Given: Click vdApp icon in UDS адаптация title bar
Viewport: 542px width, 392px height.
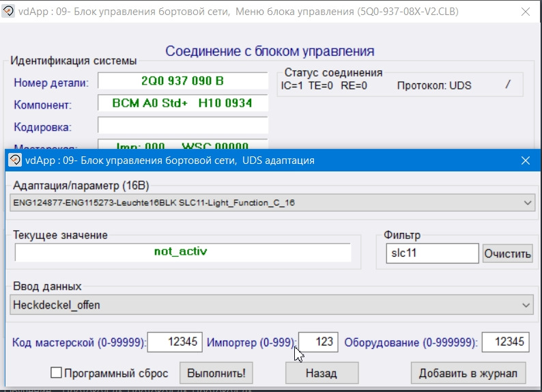Looking at the screenshot, I should click(15, 160).
